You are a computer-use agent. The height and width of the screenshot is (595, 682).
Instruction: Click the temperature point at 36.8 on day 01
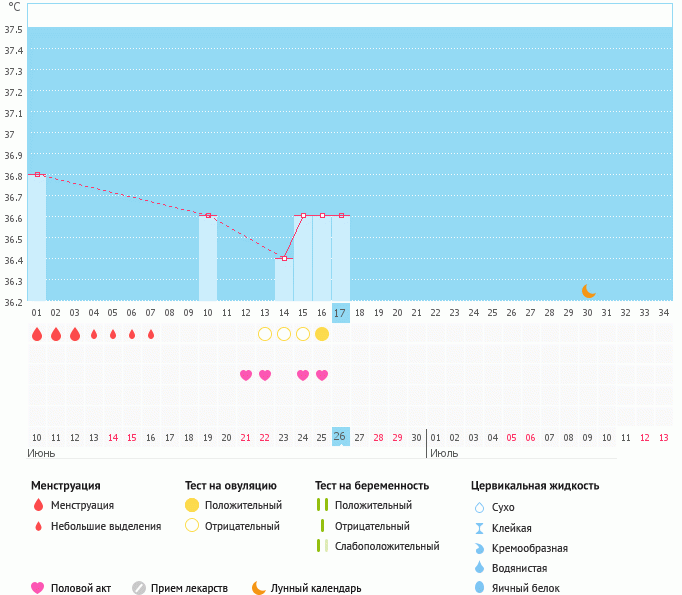coord(37,174)
